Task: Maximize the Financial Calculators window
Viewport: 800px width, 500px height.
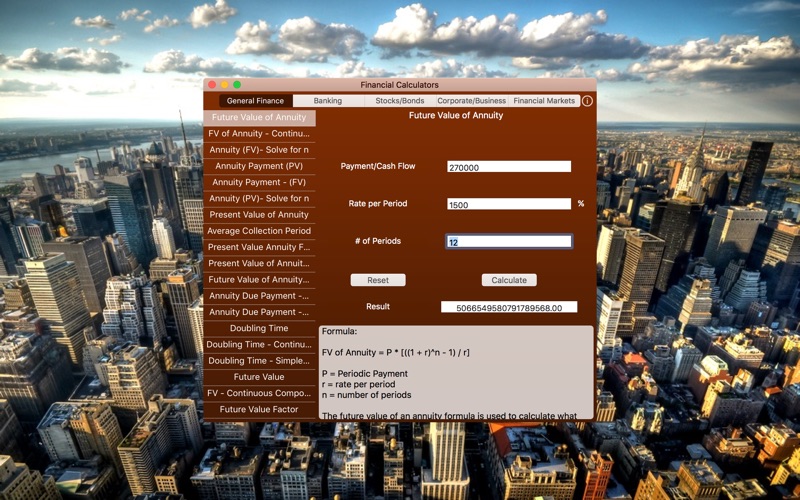Action: coord(237,85)
